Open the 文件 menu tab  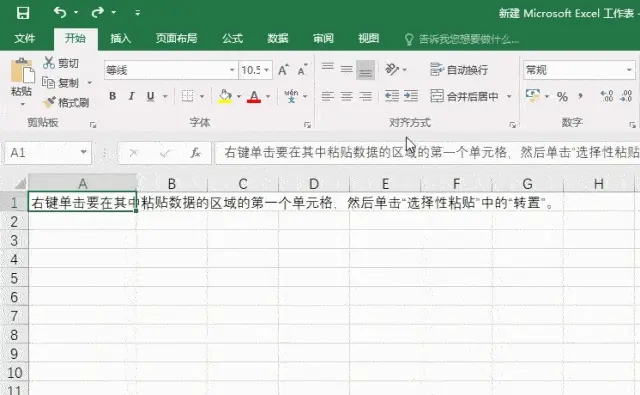click(24, 38)
